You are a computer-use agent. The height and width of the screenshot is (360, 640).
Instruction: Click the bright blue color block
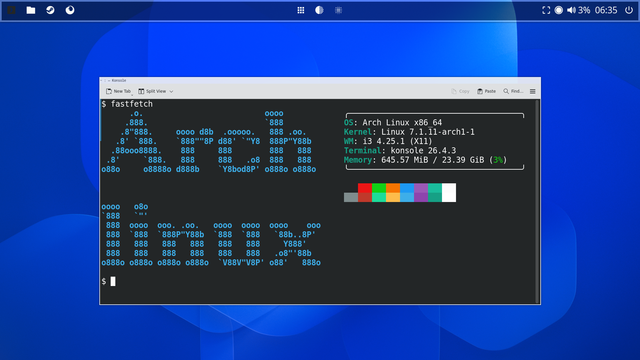pyautogui.click(x=407, y=188)
